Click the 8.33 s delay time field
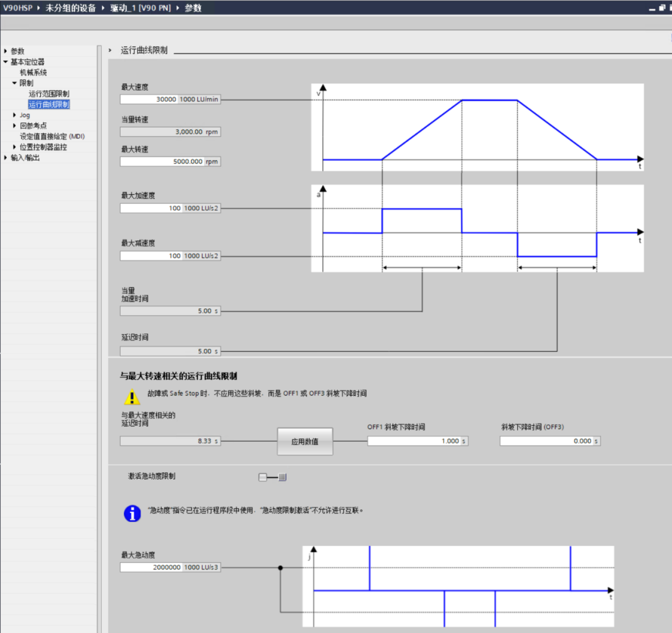The height and width of the screenshot is (633, 672). pos(170,441)
